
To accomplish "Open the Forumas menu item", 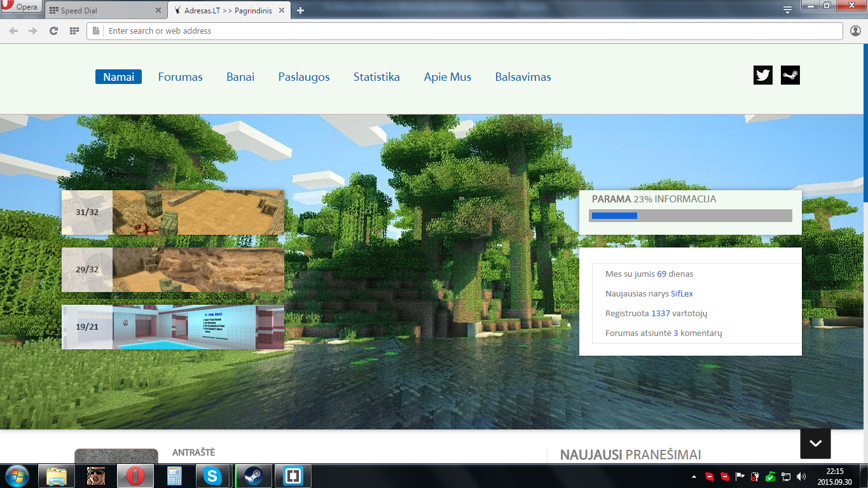I will 181,77.
